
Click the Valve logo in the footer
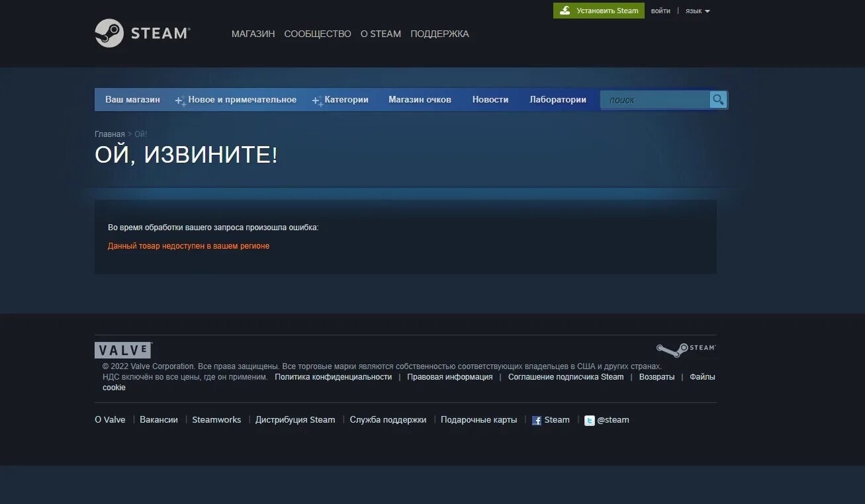pos(123,351)
